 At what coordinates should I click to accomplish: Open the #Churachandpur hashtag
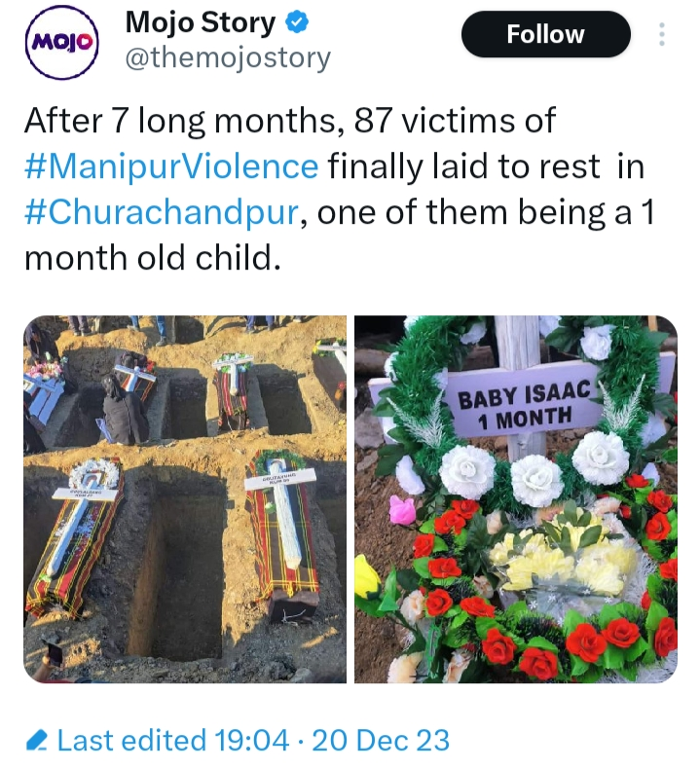(162, 212)
